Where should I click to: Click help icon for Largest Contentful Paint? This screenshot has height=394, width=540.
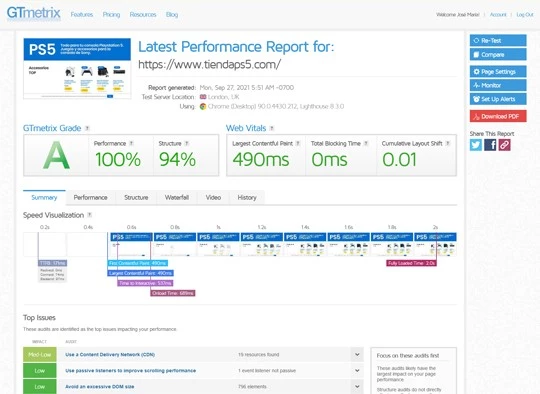(298, 143)
